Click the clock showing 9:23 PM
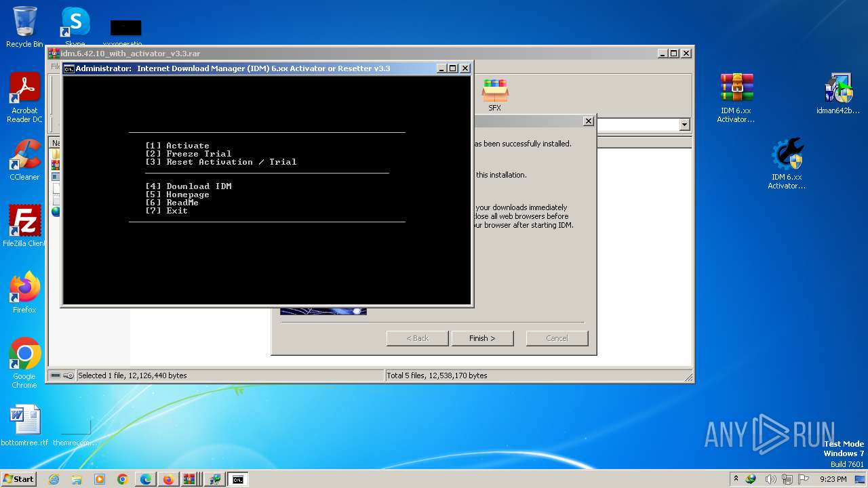 pos(833,479)
